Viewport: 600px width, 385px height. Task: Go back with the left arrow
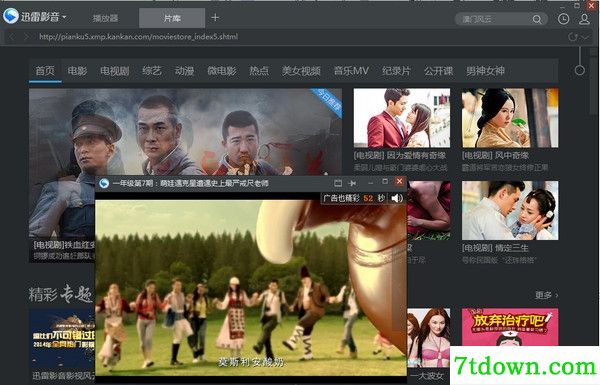pyautogui.click(x=12, y=37)
